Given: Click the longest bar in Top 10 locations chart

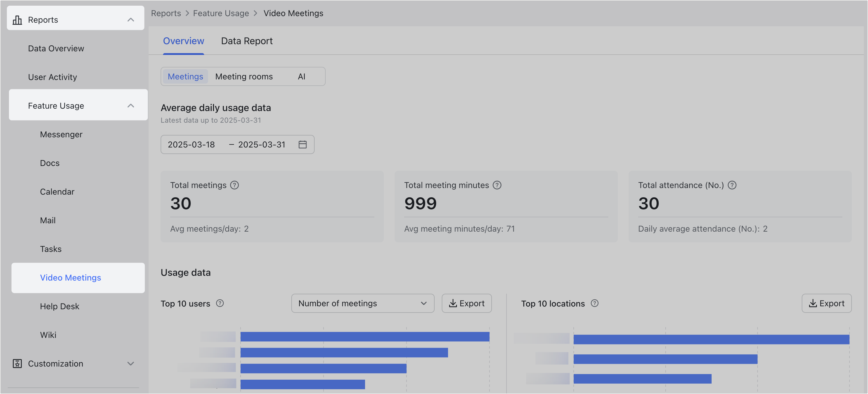Looking at the screenshot, I should pos(711,339).
